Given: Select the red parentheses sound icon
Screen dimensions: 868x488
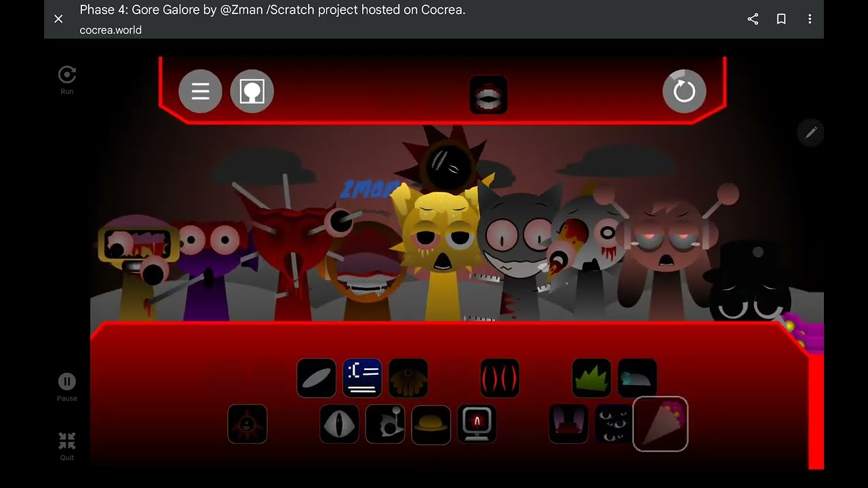Looking at the screenshot, I should 500,378.
